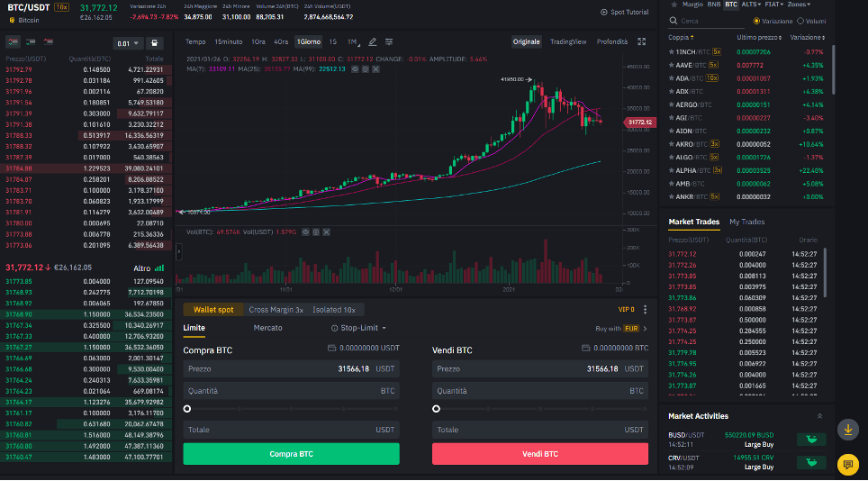
Task: Show combined buy and sell order book view
Action: (x=13, y=42)
